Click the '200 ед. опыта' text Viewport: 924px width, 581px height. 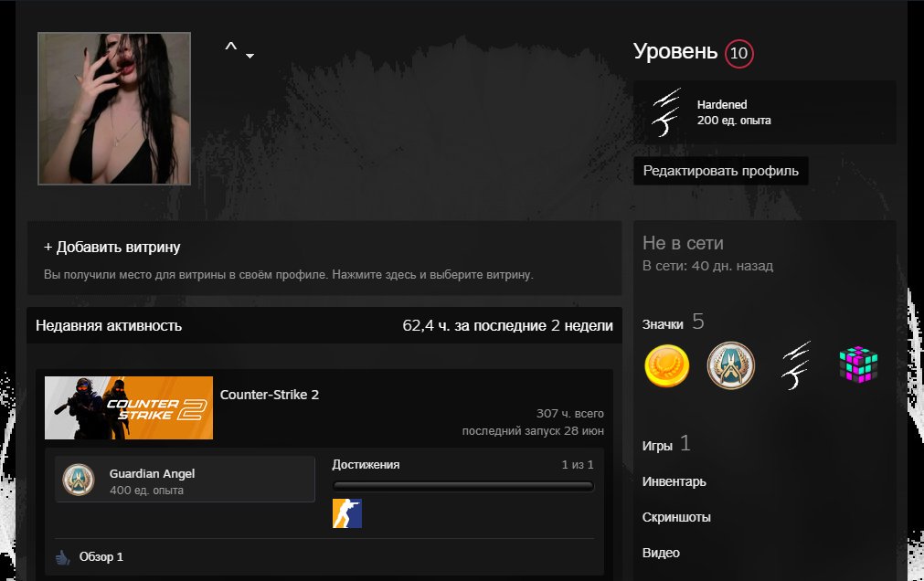(x=734, y=121)
